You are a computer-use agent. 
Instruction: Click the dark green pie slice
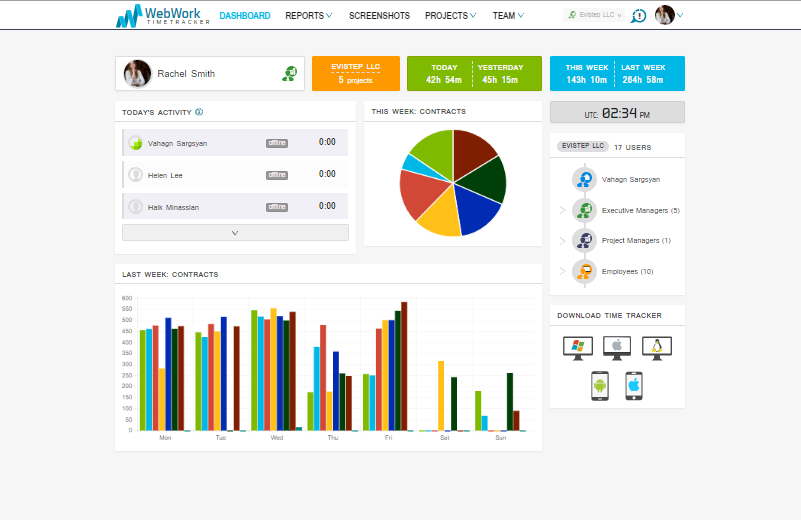pyautogui.click(x=485, y=180)
